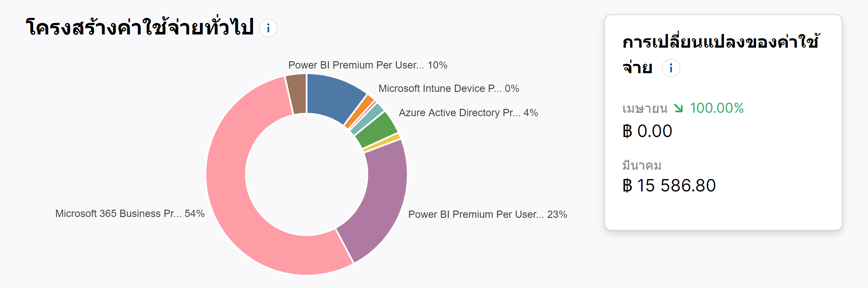Click Power BI Premium Per User... 10% label
The image size is (868, 288).
point(367,65)
